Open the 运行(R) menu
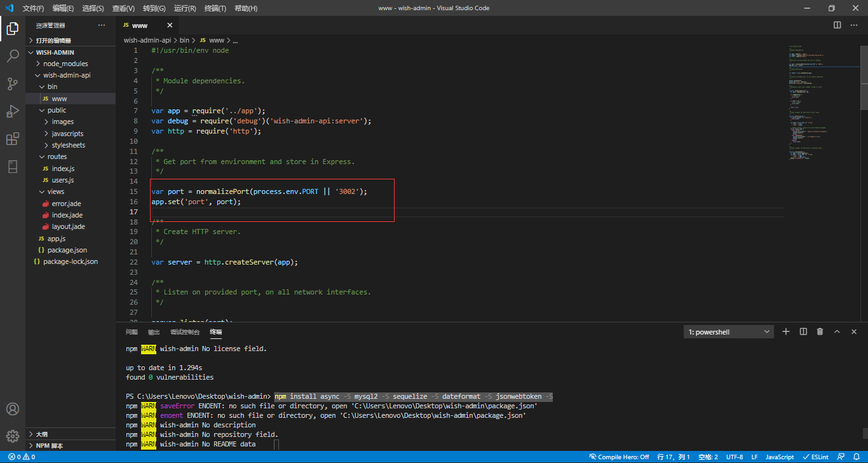 tap(184, 8)
